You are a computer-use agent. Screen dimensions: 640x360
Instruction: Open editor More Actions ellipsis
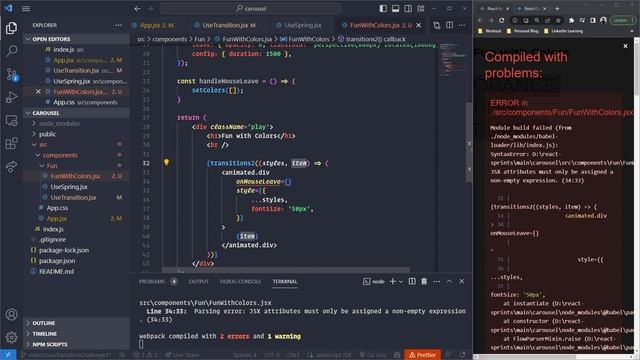(462, 25)
